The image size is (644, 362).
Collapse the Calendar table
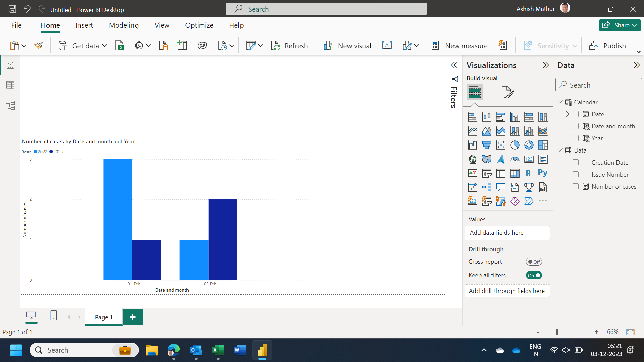click(x=560, y=102)
